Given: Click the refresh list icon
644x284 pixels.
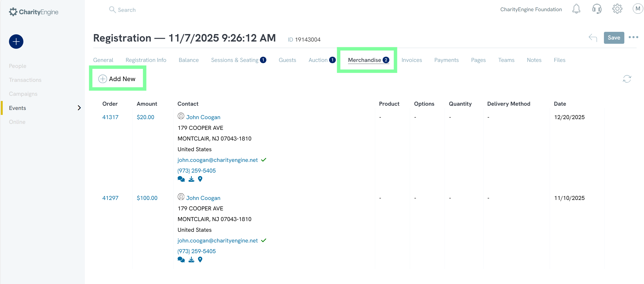Looking at the screenshot, I should point(627,79).
